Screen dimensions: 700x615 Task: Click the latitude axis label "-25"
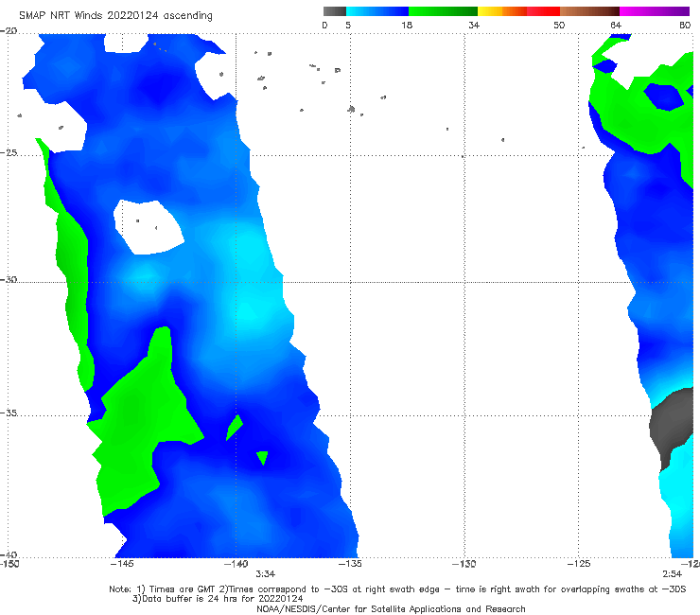tap(9, 152)
